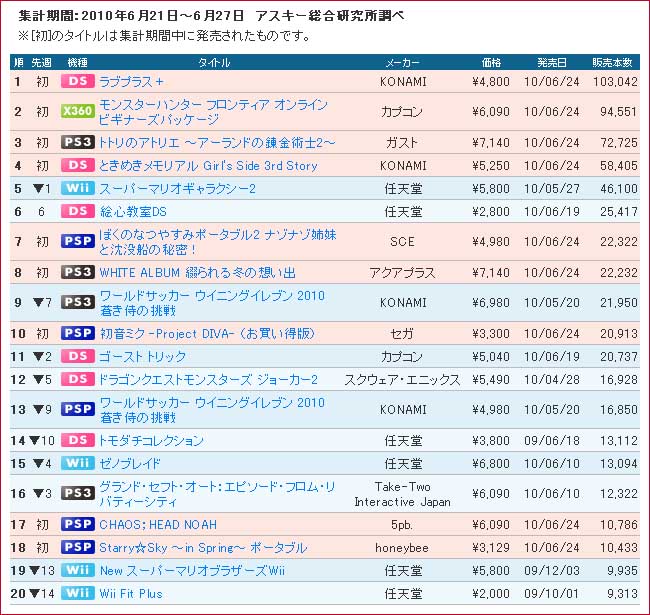Click the 機種 column header
The image size is (650, 615).
tap(78, 62)
